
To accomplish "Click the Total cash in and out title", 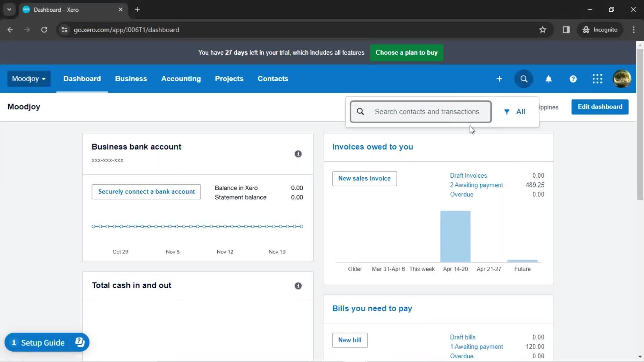I will click(x=131, y=286).
